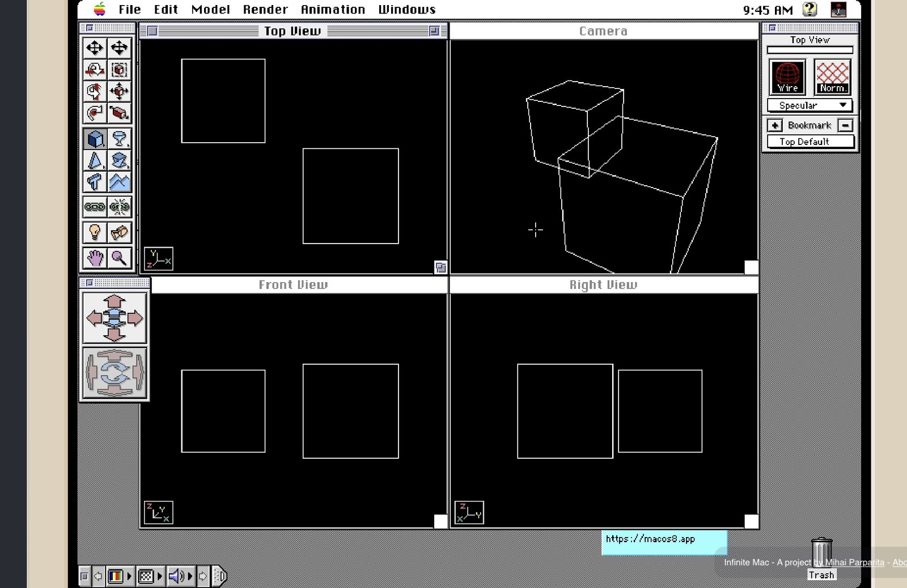Expand the Control Strip monitor colors module
This screenshot has width=907, height=588.
(x=116, y=577)
